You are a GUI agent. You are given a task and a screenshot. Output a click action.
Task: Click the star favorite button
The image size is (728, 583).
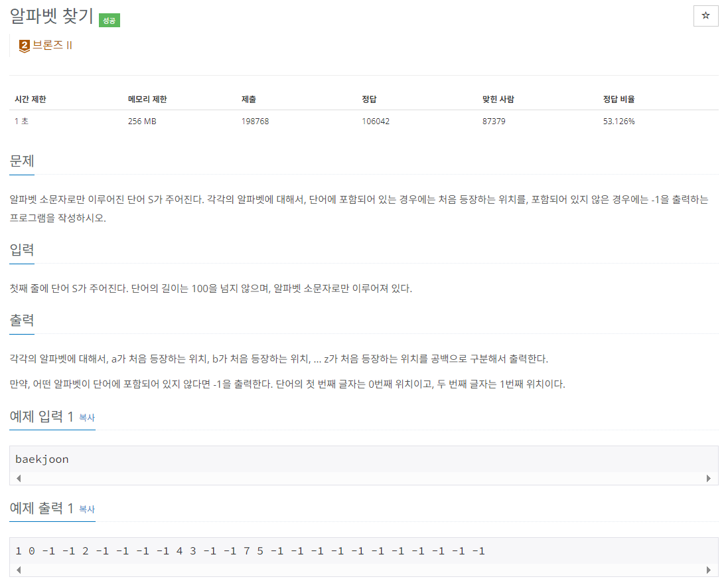point(705,16)
